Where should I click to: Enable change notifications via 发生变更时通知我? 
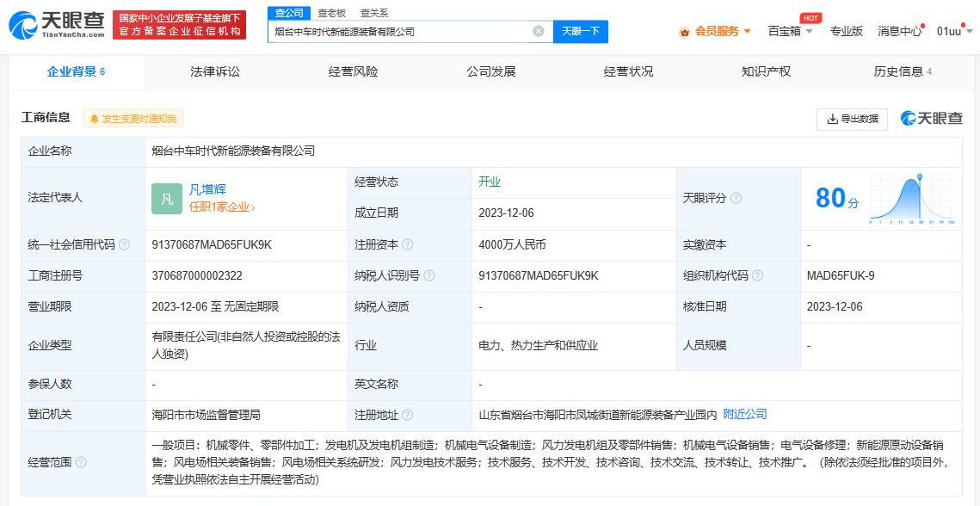tap(133, 118)
